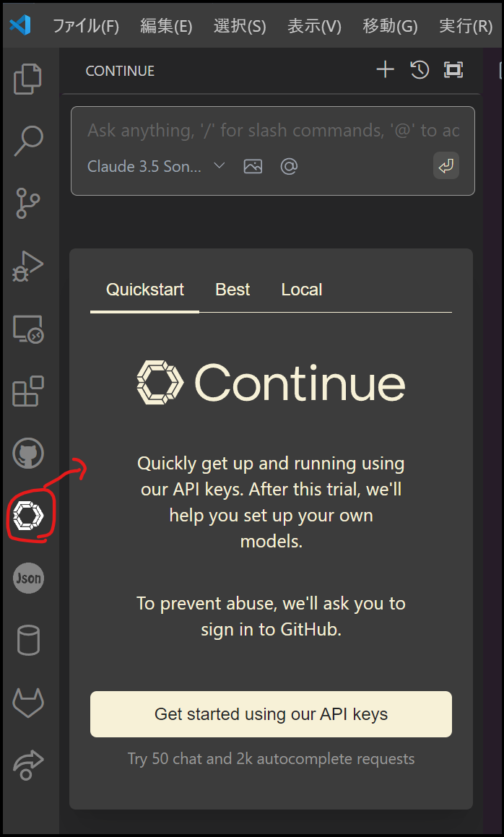Open Continue in fullscreen mode
The image size is (504, 837).
coord(453,70)
